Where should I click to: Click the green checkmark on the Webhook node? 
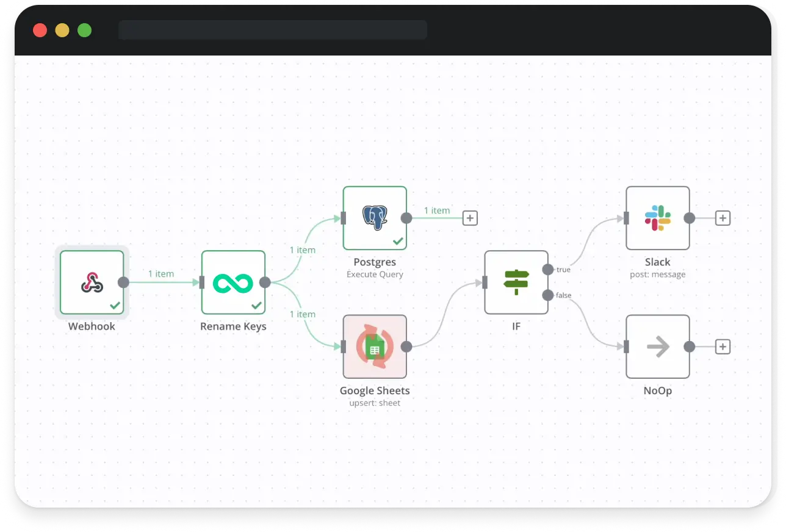[x=114, y=306]
